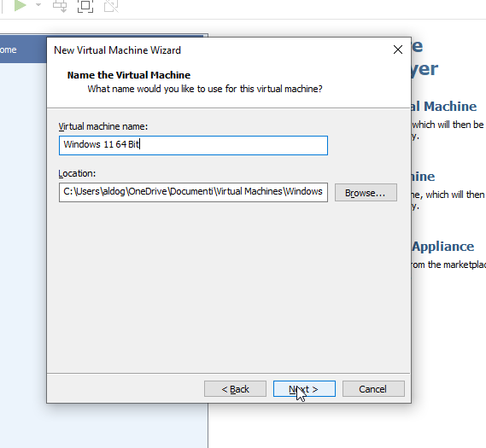Viewport: 486px width, 448px height.
Task: Click the Next > button
Action: coord(304,388)
